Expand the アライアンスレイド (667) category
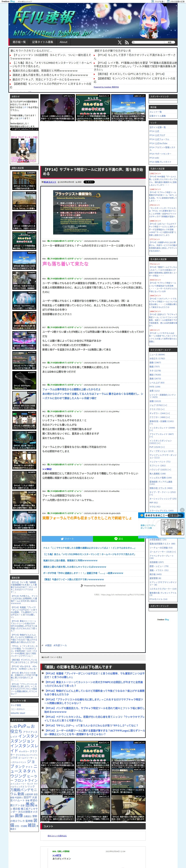Viewport: 186px width, 868px height. [x=151, y=437]
